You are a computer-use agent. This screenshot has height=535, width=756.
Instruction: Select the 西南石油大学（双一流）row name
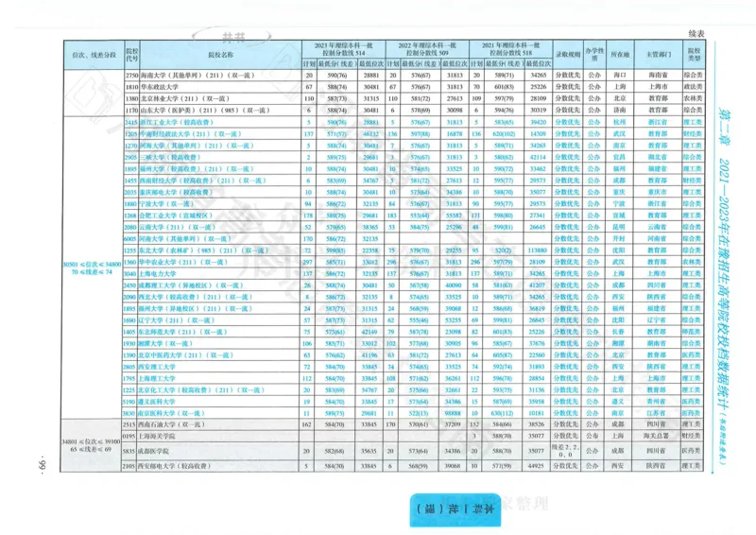point(172,424)
